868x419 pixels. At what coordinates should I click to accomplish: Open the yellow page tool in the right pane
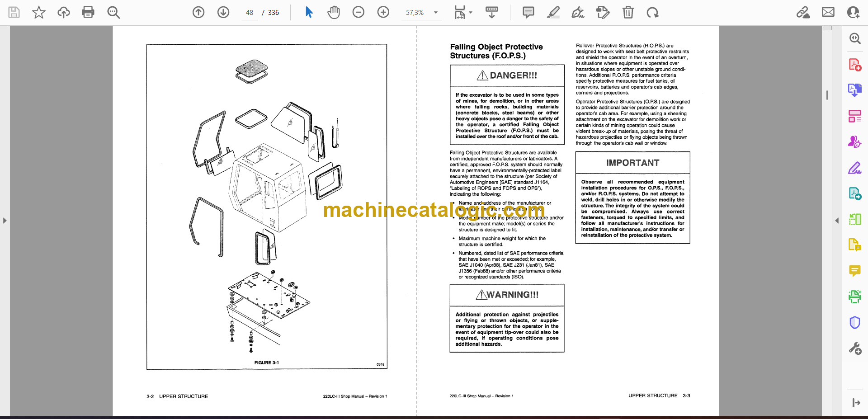coord(855,245)
